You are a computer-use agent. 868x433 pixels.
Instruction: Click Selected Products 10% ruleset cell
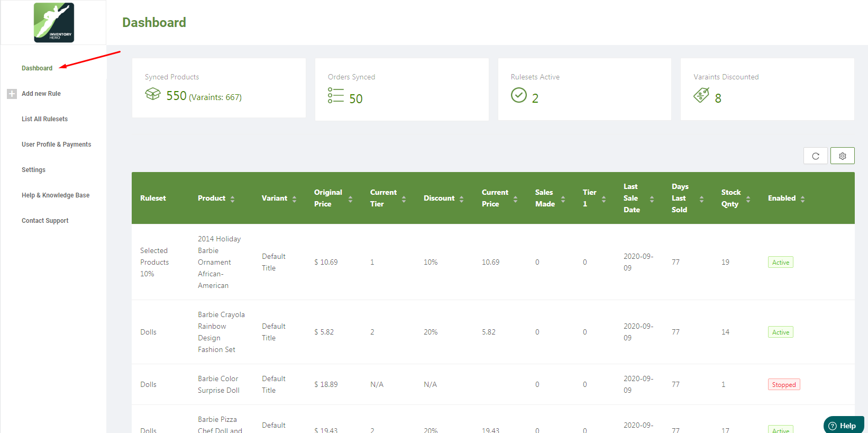tap(154, 262)
